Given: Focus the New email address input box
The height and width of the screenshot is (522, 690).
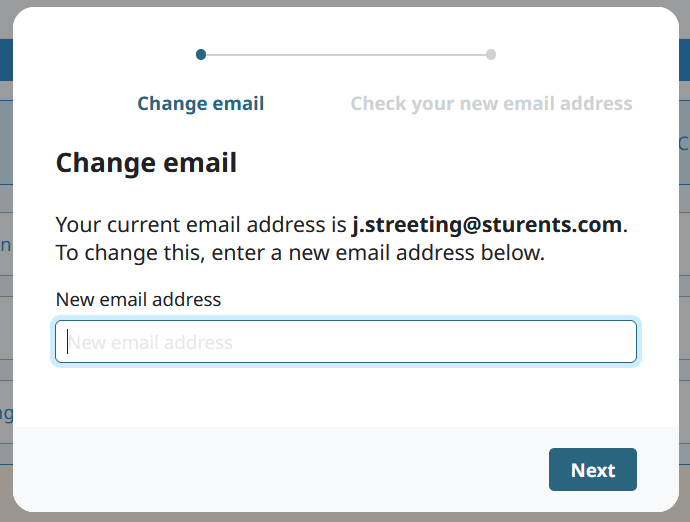Looking at the screenshot, I should click(346, 342).
